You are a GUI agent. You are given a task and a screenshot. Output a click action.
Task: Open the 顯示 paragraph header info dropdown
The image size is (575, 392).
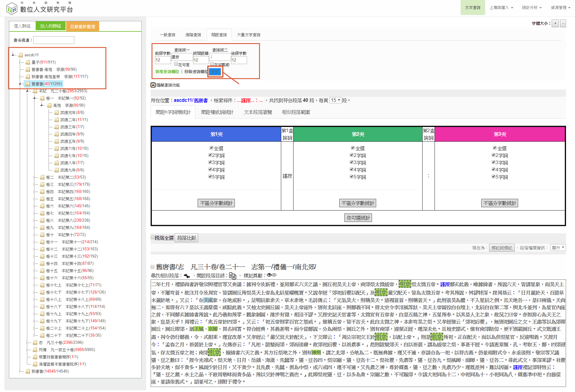pyautogui.click(x=558, y=248)
